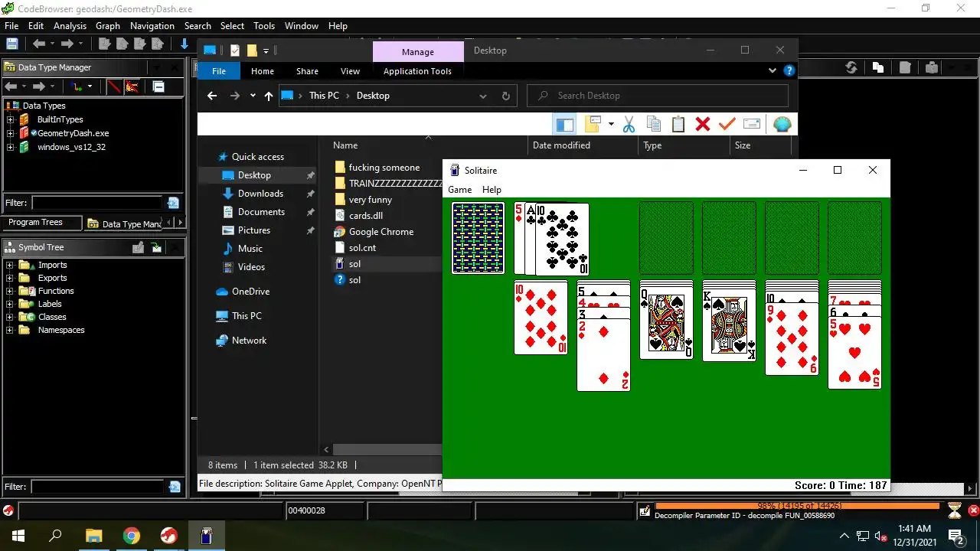Click the Symbol Tree filter text field
The image size is (980, 551).
tap(97, 487)
